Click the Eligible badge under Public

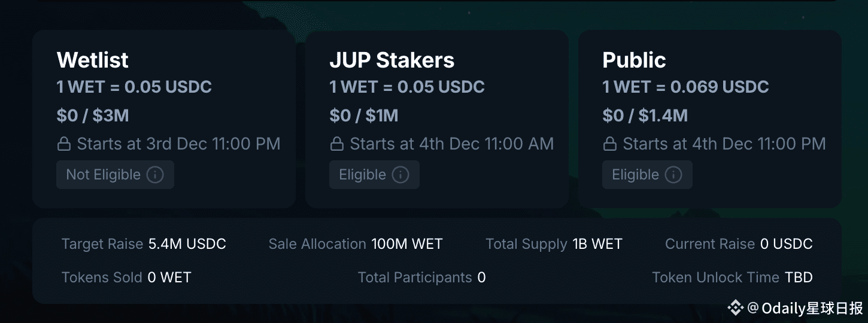coord(648,175)
